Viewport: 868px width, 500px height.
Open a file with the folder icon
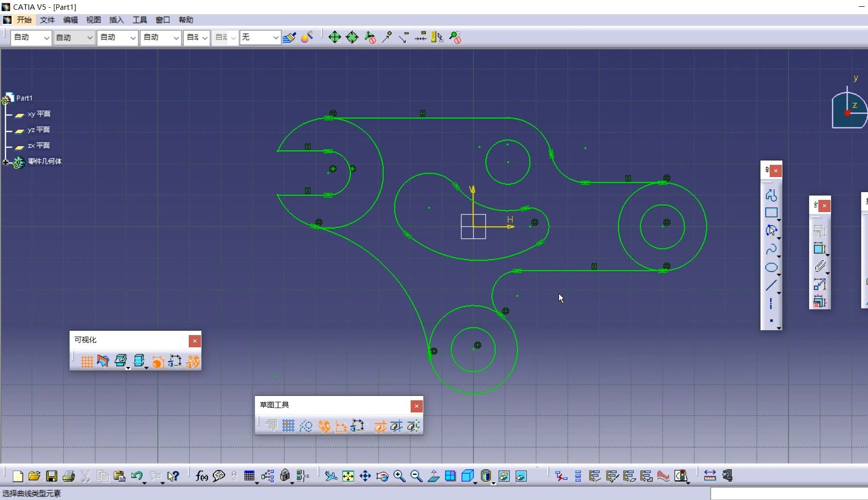click(x=34, y=476)
